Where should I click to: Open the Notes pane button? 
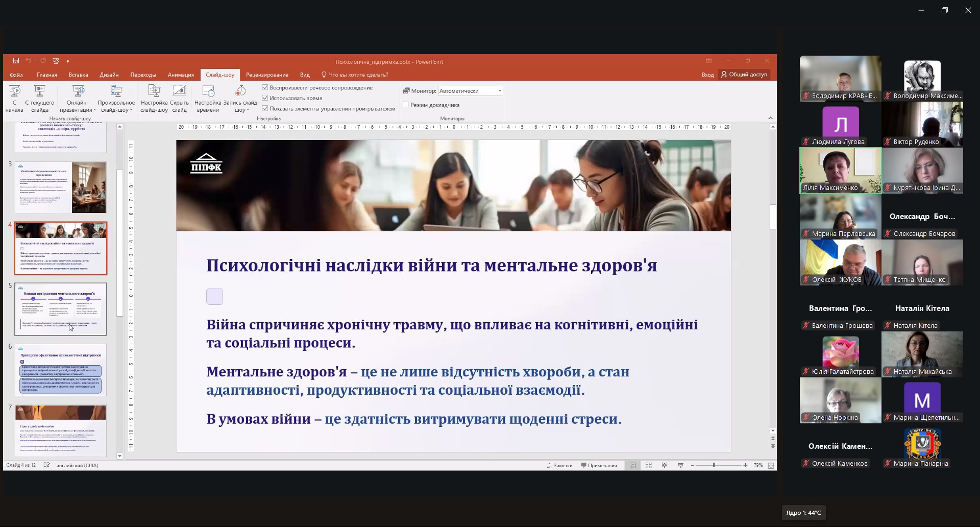point(559,466)
